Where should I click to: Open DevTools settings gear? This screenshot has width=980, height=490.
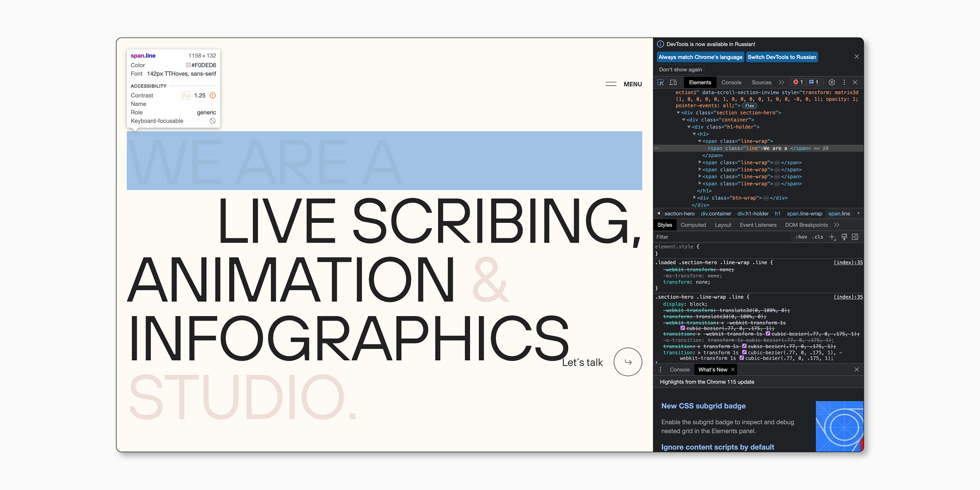point(832,82)
